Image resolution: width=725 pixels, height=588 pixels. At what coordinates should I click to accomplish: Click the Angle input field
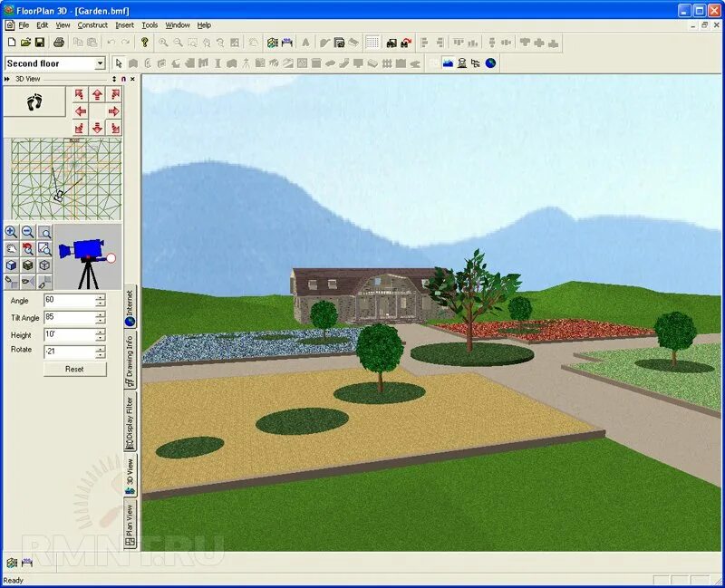(x=70, y=301)
